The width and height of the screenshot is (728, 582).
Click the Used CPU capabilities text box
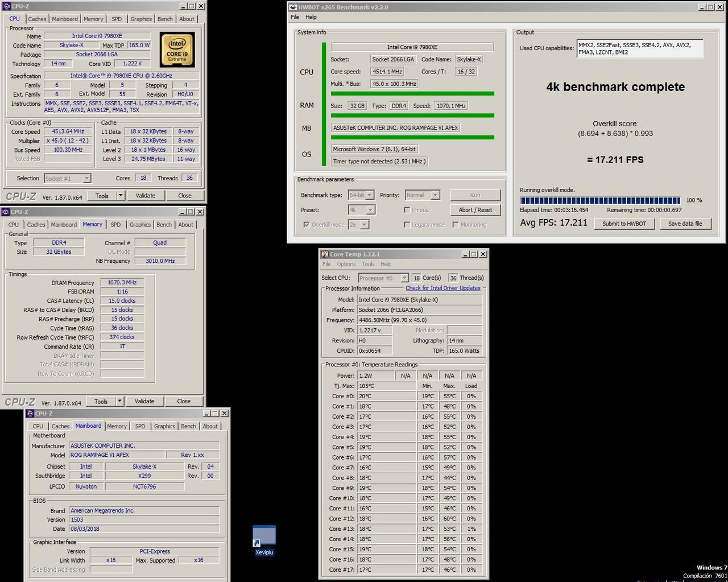[640, 48]
